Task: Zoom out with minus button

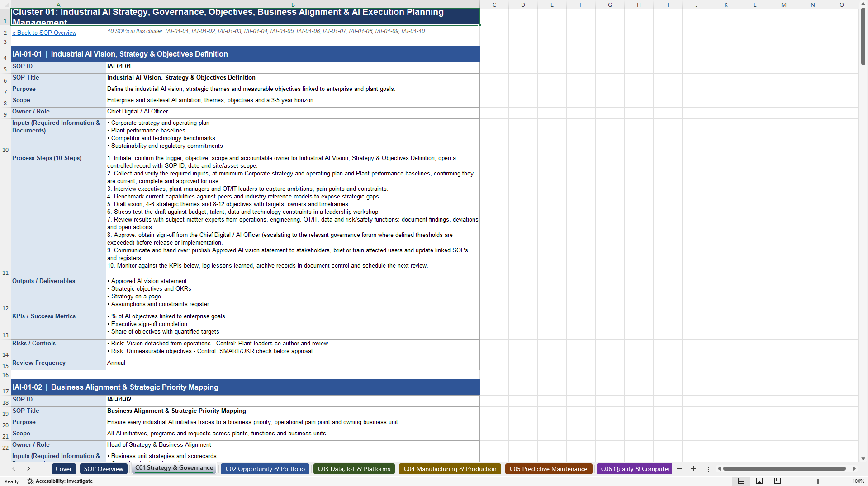Action: (791, 481)
